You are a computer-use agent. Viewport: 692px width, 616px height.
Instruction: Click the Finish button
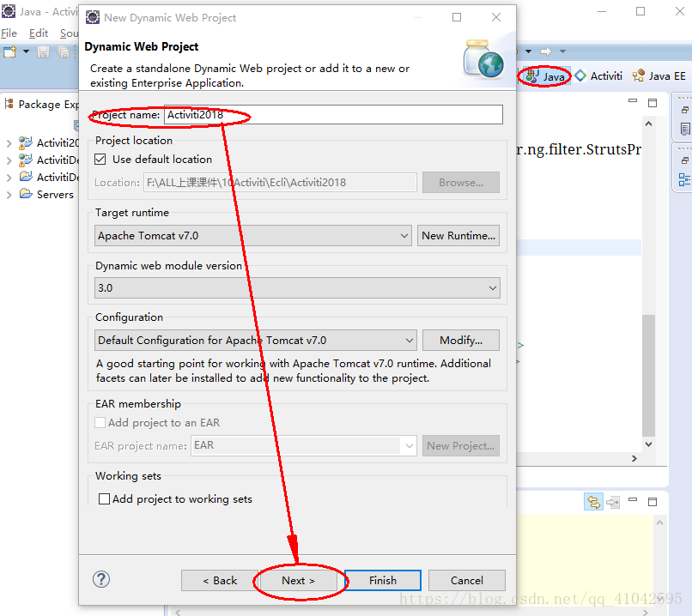pos(383,580)
